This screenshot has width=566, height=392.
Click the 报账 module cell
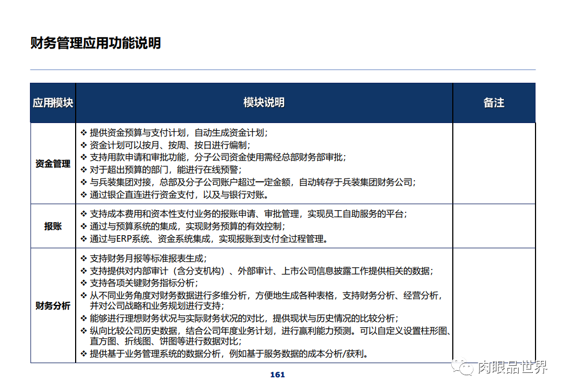point(53,226)
